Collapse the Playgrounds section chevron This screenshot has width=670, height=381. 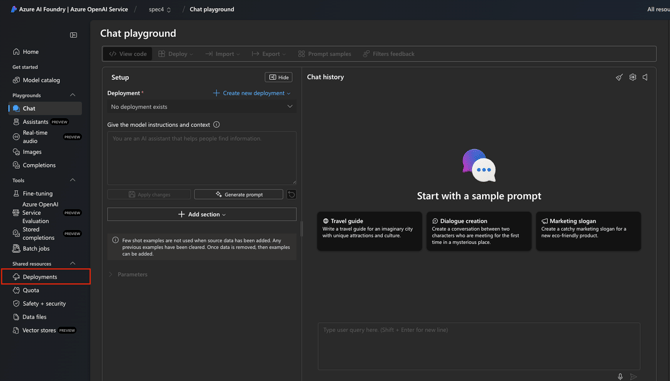tap(73, 95)
